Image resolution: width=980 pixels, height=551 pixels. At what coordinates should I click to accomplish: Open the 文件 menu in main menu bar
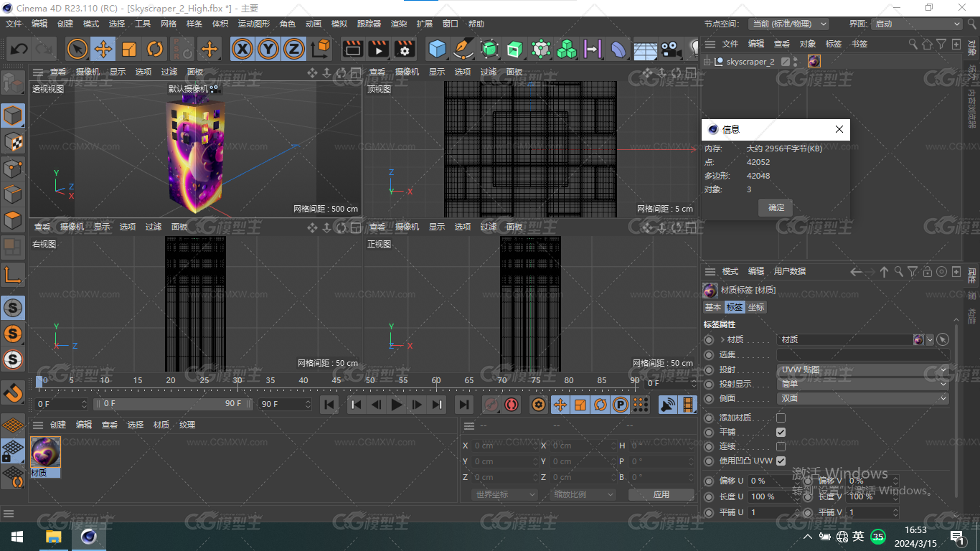(14, 24)
